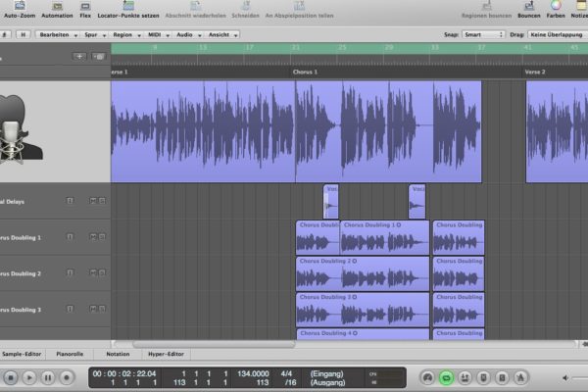Select the Chorus Doubling 4 region
The image size is (588, 392).
363,334
